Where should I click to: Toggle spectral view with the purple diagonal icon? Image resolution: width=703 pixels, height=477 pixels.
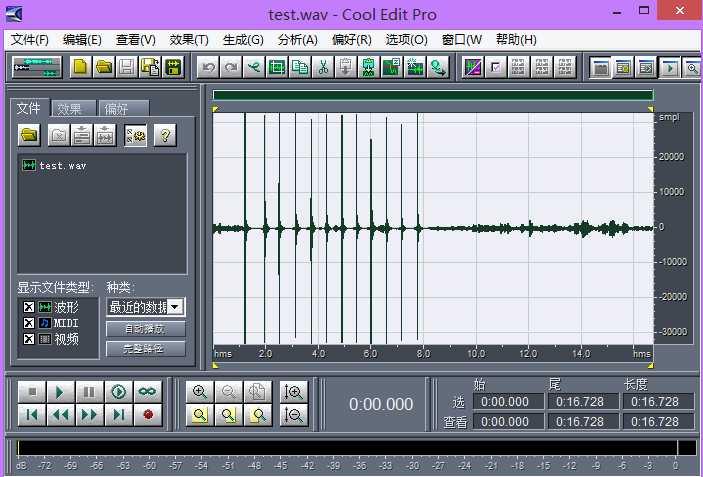pos(473,68)
